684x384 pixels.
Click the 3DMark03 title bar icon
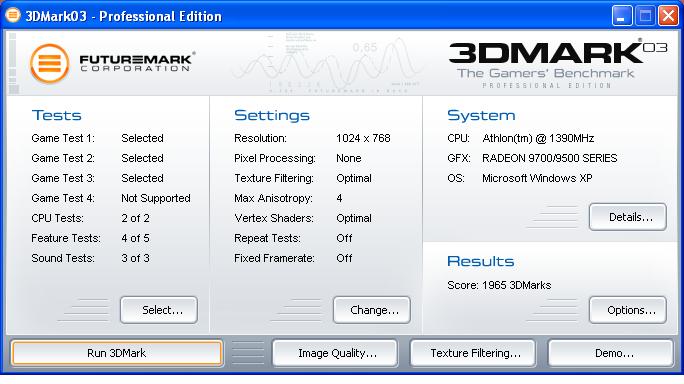point(13,15)
